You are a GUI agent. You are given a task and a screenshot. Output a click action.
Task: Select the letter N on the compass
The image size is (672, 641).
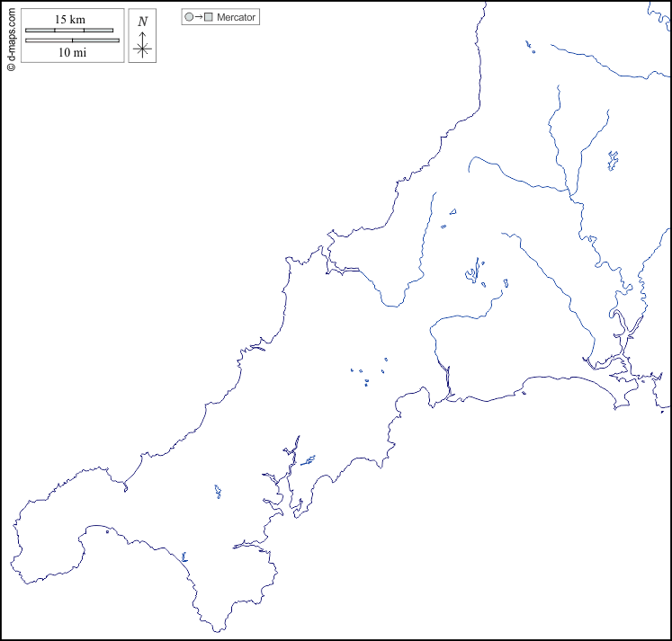(142, 21)
